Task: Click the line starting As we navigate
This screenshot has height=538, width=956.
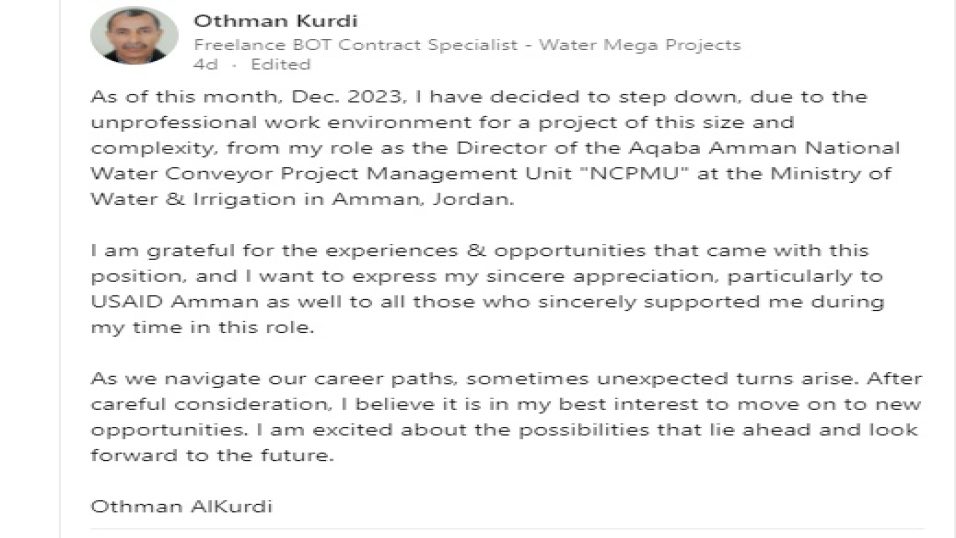Action: tap(506, 379)
